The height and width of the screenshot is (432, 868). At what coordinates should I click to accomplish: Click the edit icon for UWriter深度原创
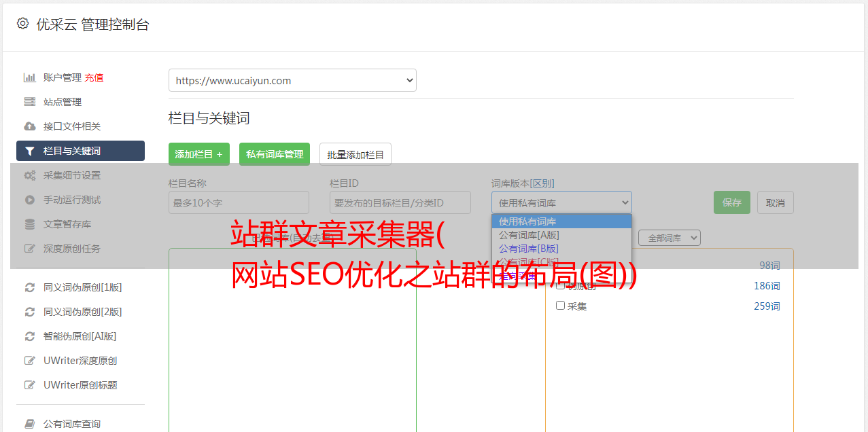pos(29,361)
